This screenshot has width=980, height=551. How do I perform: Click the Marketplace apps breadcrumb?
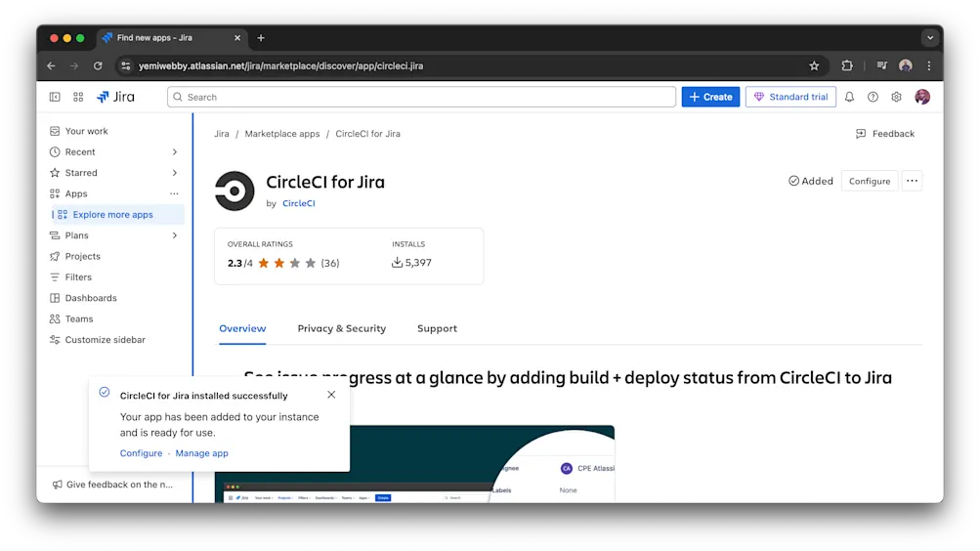tap(281, 134)
